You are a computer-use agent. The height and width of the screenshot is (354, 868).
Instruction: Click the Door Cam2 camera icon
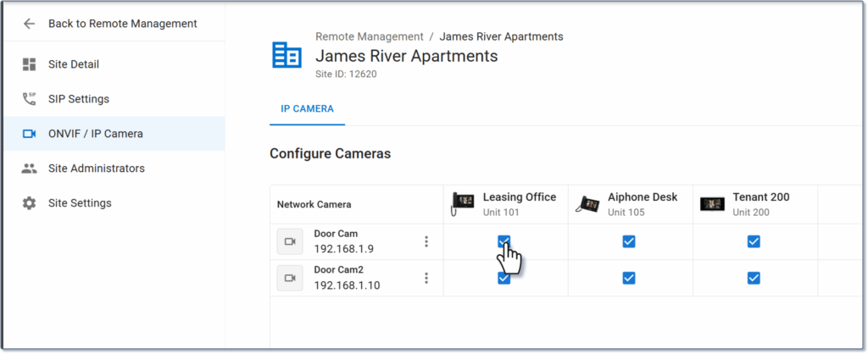[x=290, y=278]
